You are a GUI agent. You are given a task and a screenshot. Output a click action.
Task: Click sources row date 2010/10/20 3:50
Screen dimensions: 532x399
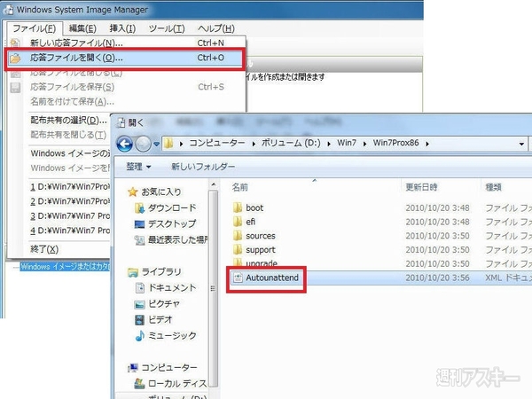[x=437, y=236]
